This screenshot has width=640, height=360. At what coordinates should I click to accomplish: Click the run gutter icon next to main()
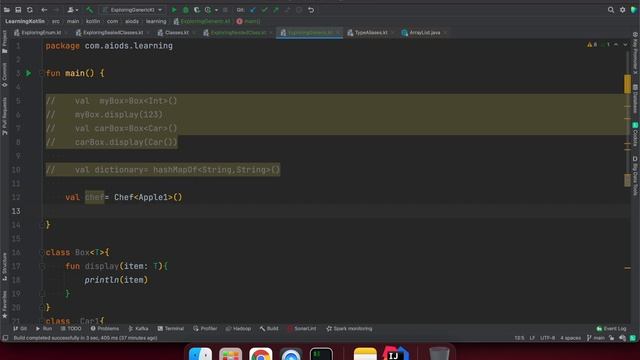pyautogui.click(x=29, y=73)
